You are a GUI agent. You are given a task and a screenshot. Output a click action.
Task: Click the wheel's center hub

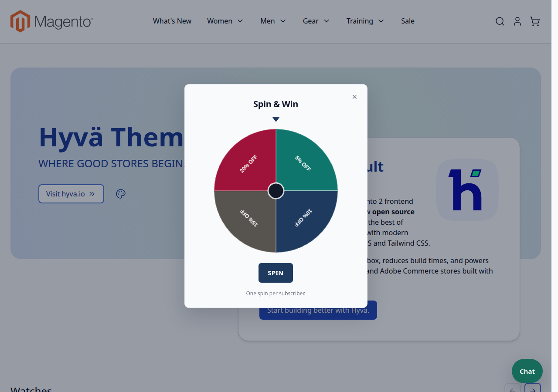click(276, 191)
